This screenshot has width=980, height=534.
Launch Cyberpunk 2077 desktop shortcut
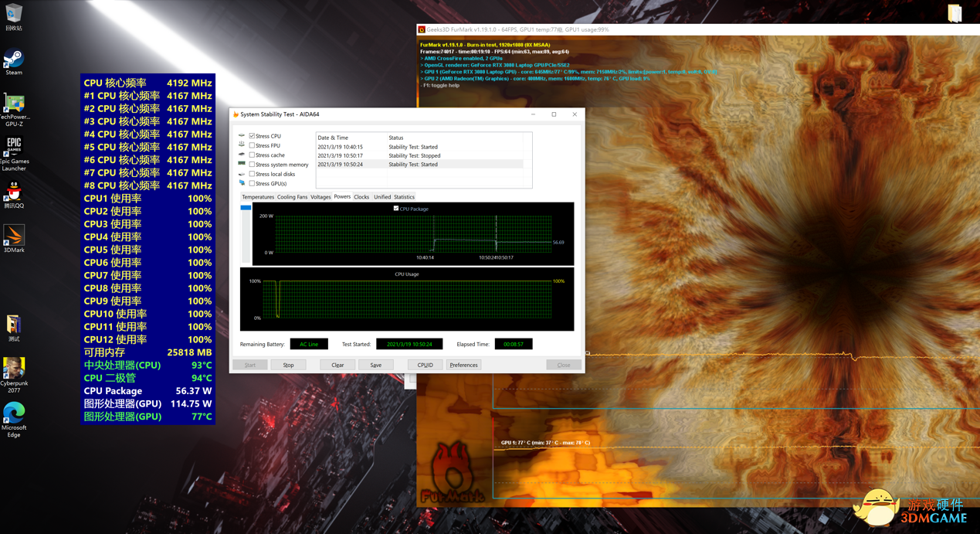pos(14,376)
